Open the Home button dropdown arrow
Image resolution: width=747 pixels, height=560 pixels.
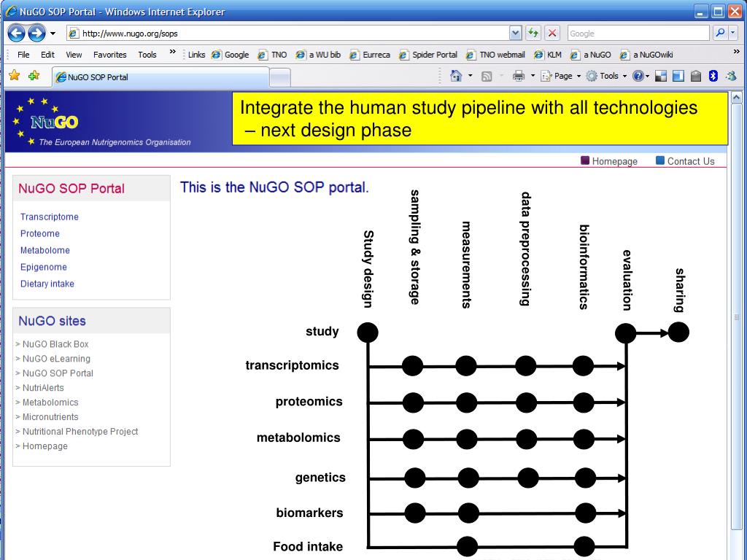click(471, 76)
